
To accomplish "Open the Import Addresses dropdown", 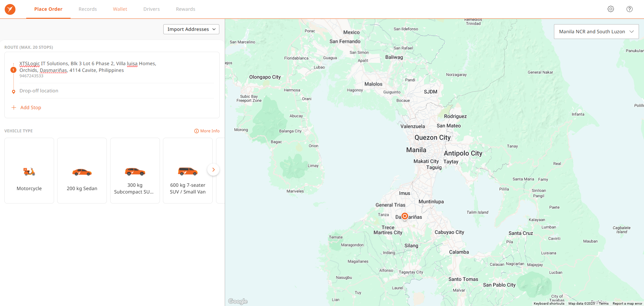I will pyautogui.click(x=191, y=29).
